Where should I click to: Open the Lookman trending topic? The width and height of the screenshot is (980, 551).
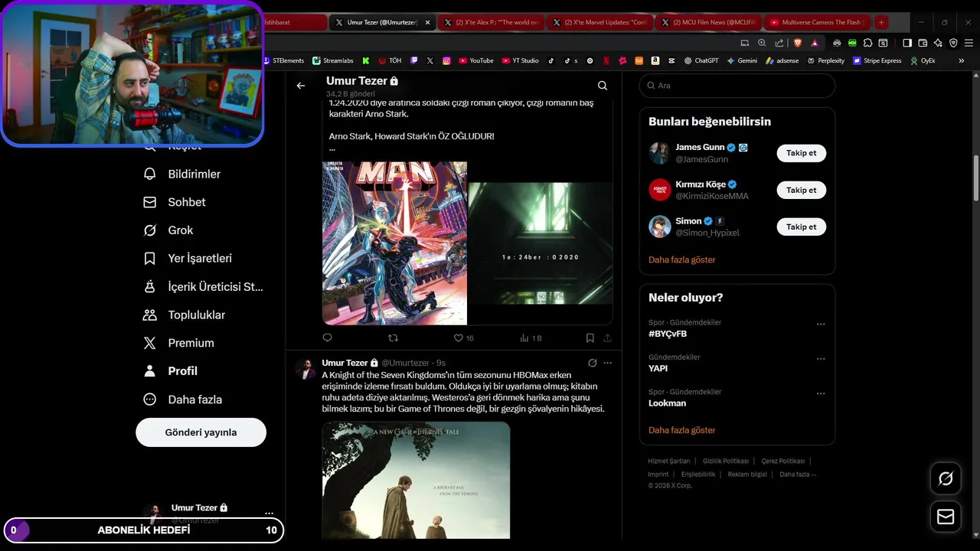click(x=667, y=403)
